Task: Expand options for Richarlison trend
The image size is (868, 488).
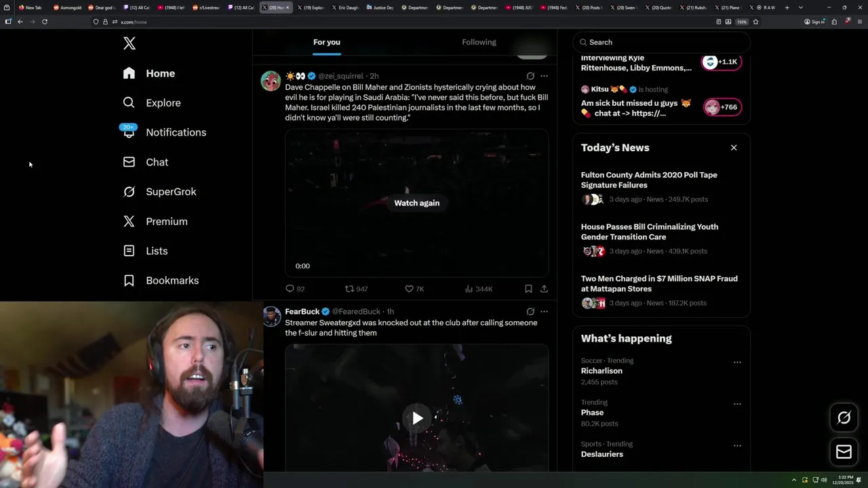Action: pyautogui.click(x=737, y=363)
